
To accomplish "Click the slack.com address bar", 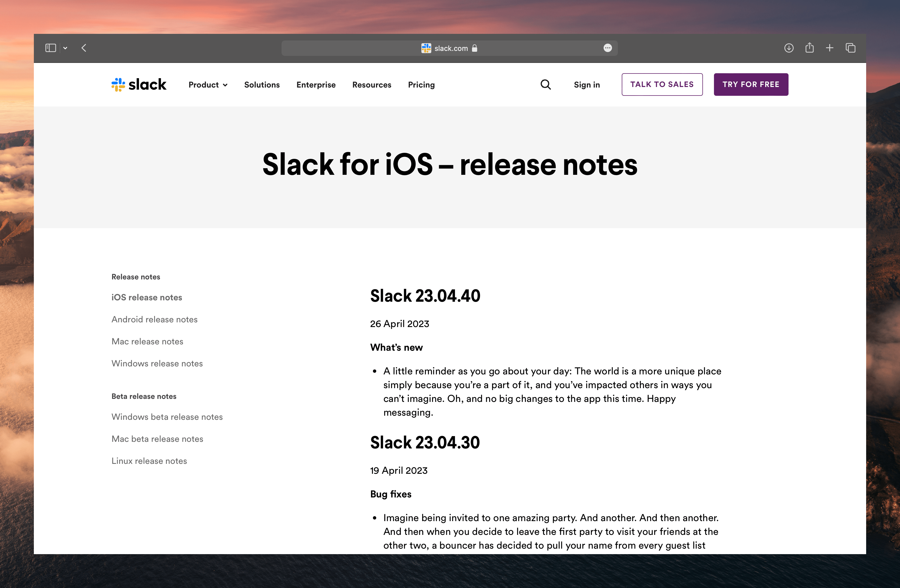I will click(449, 48).
